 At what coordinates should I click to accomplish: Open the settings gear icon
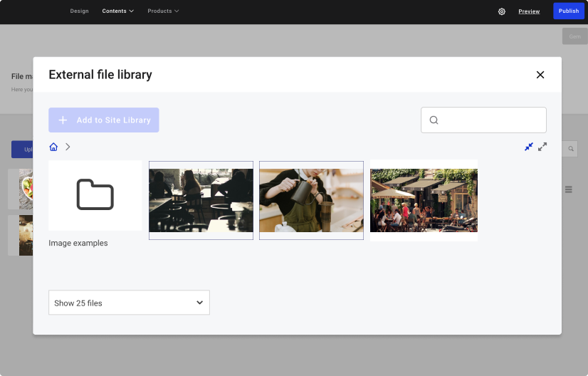[x=502, y=11]
